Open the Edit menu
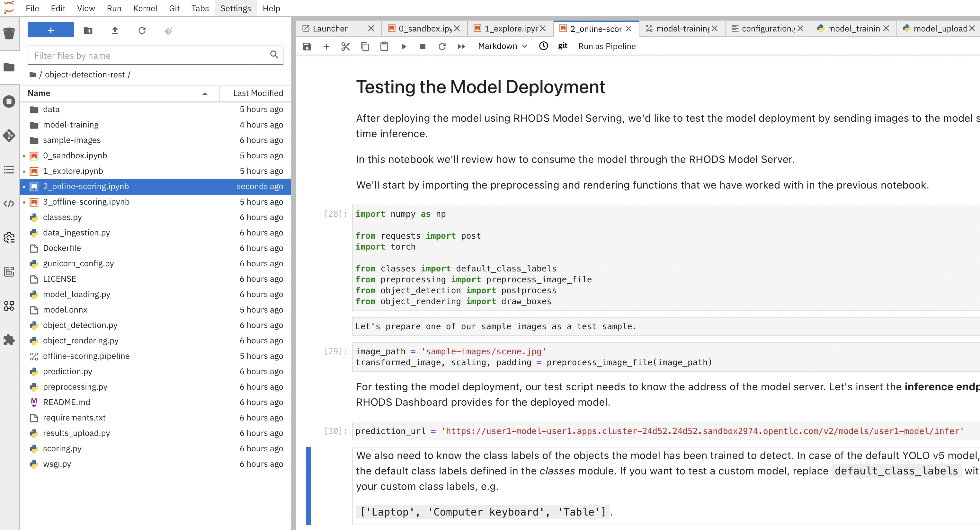Viewport: 980px width, 530px height. coord(58,8)
